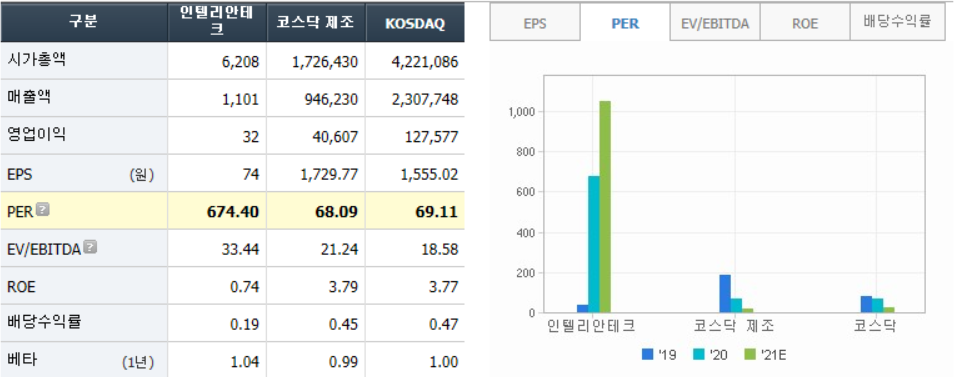Click the EV/EBITDA value 33.44
The height and width of the screenshot is (377, 967).
(x=242, y=249)
